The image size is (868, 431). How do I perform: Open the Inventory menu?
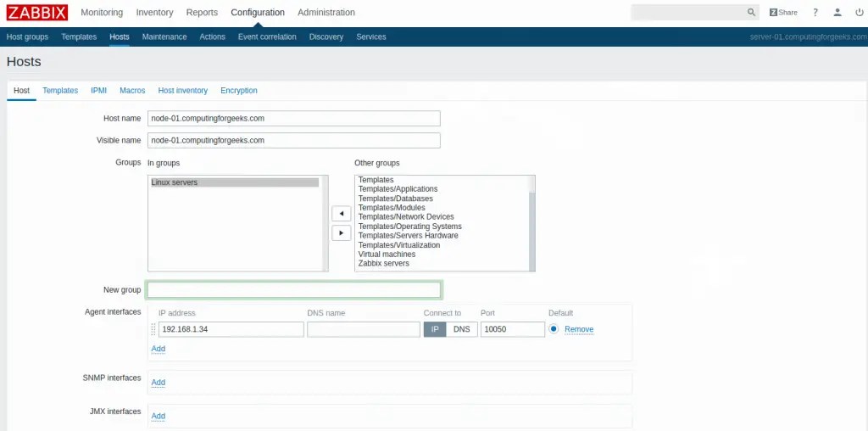click(x=154, y=12)
